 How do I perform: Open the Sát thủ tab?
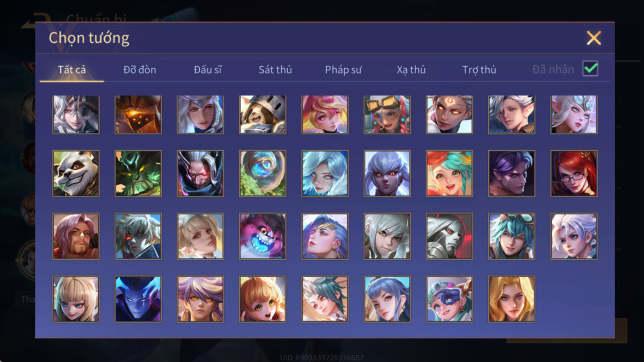(x=275, y=70)
